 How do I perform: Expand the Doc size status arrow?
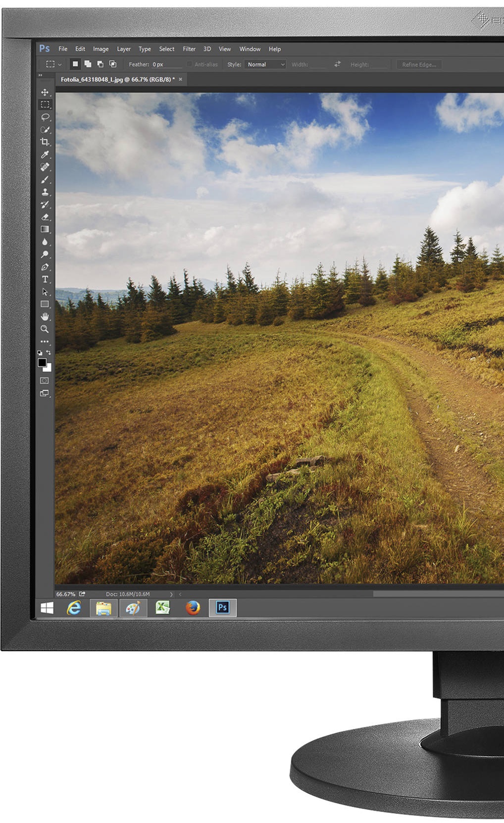point(171,594)
